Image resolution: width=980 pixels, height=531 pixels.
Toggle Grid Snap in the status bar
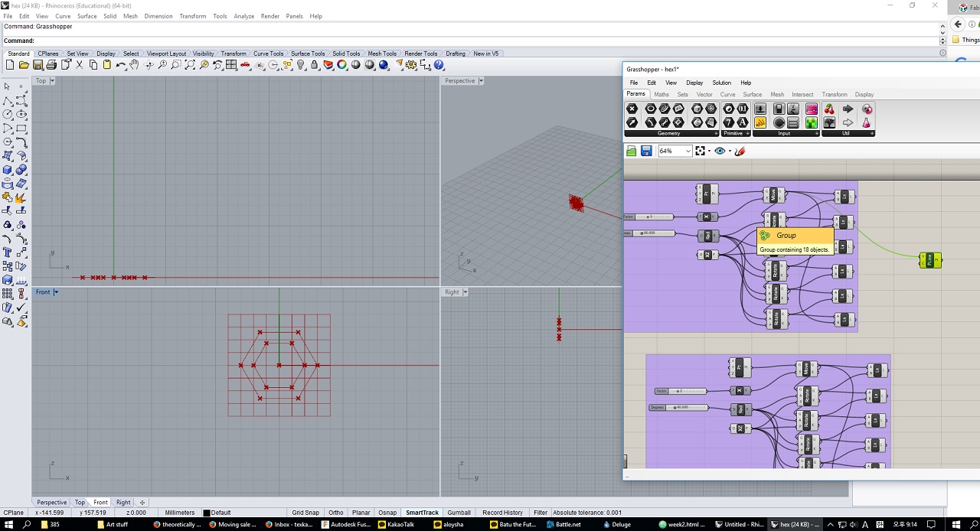click(305, 513)
